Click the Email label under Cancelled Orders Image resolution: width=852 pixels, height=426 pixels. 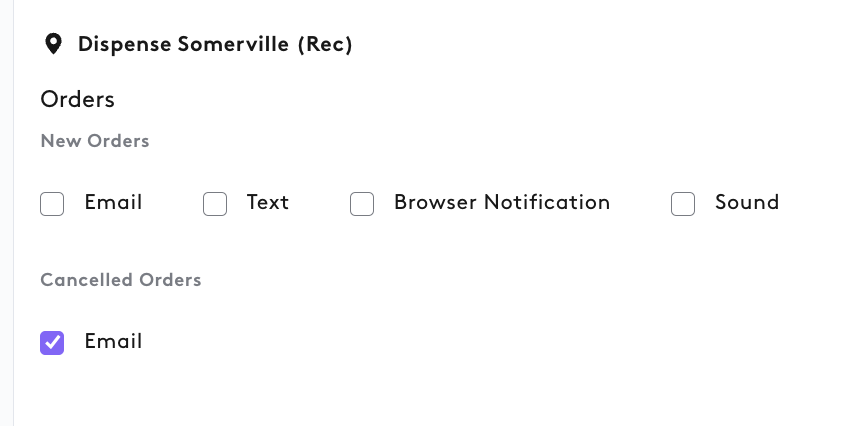[113, 341]
